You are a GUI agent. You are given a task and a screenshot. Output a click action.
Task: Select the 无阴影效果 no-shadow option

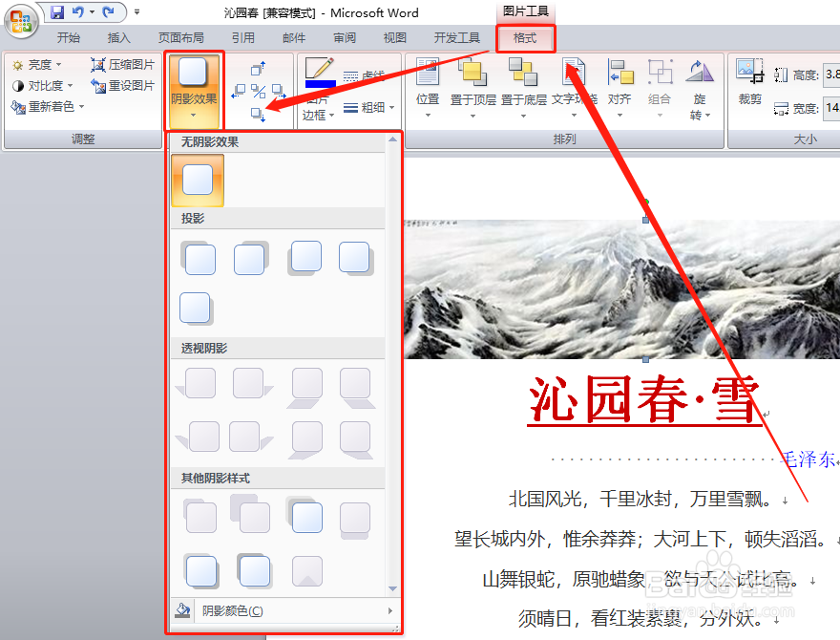[198, 180]
